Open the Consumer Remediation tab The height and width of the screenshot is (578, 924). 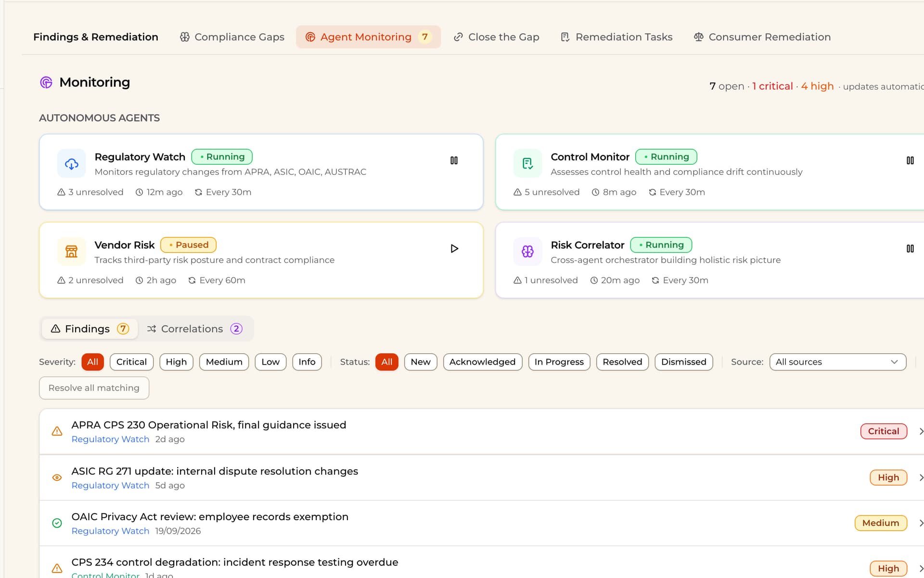(762, 37)
